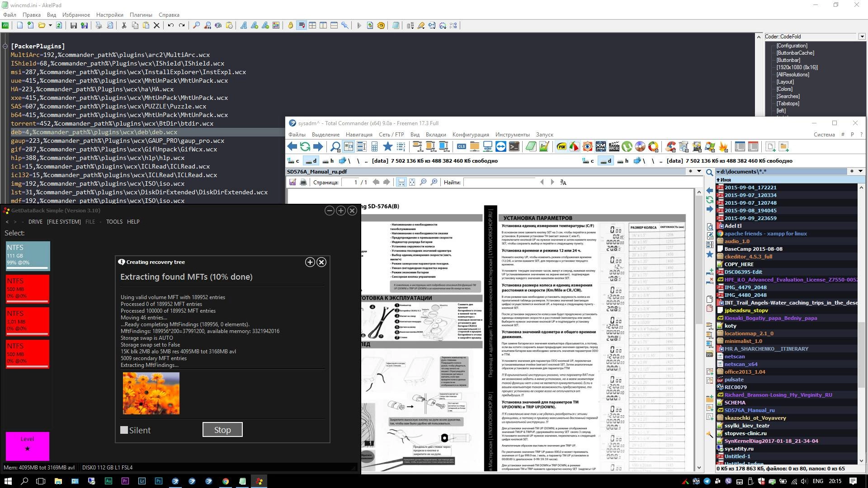Expand the d:\documents path arrow

point(718,172)
